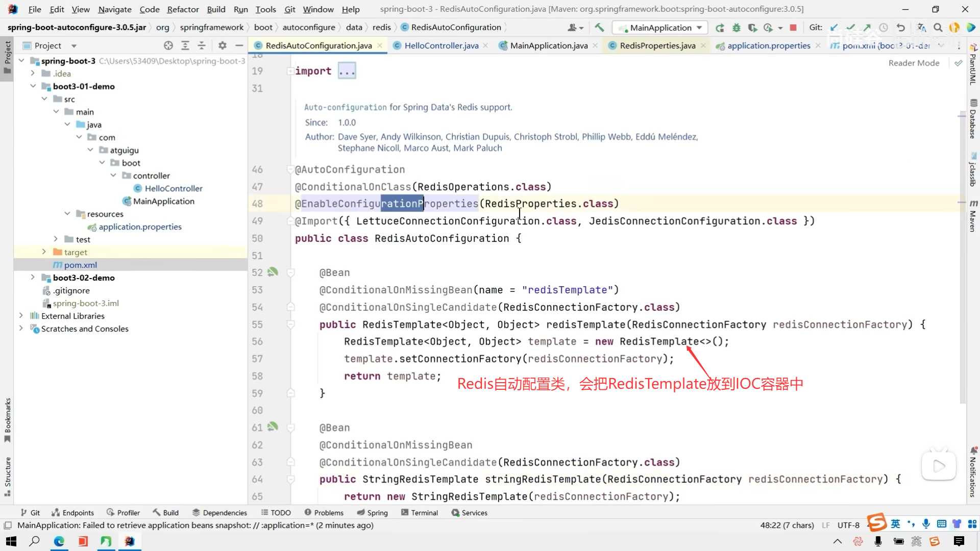Screen dimensions: 980x551
Task: Open the Refactor menu
Action: 183,9
